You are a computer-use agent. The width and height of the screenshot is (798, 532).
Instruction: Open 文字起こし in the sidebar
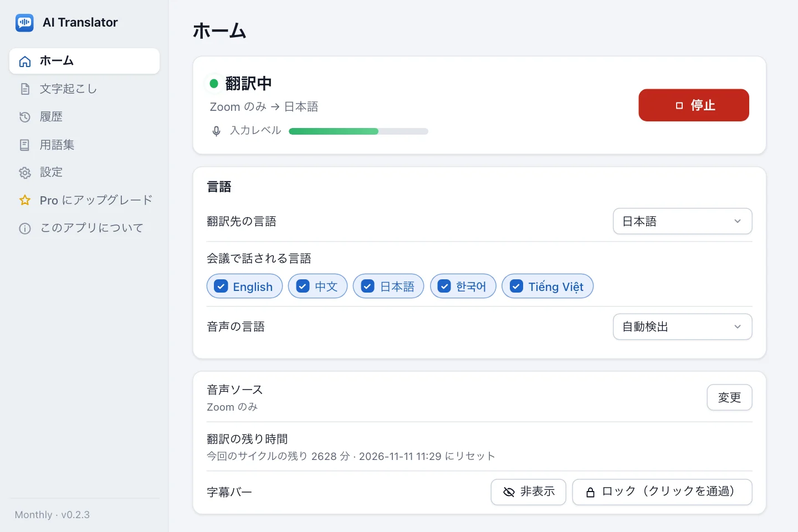tap(84, 89)
